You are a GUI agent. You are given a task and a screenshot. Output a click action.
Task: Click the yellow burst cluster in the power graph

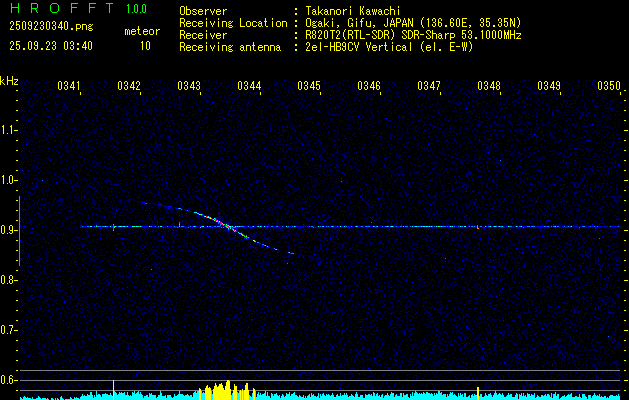(x=227, y=390)
